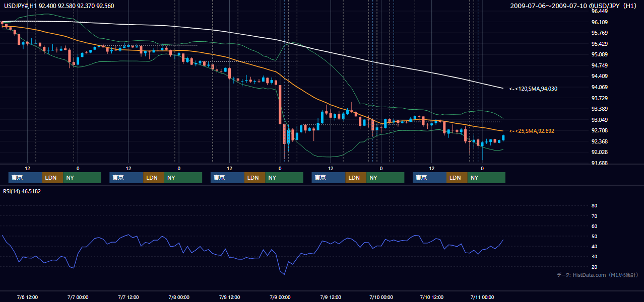The height and width of the screenshot is (302, 644).
Task: Click the 7/8 12:00 time axis label
Action: tap(229, 297)
